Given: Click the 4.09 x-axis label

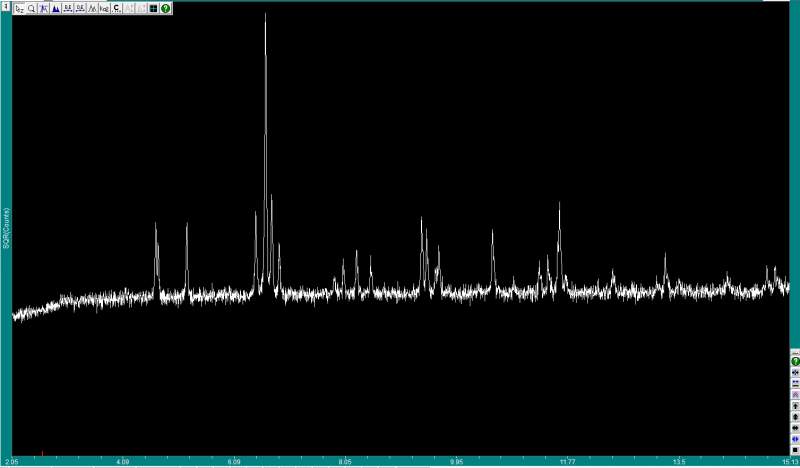Looking at the screenshot, I should click(123, 462).
